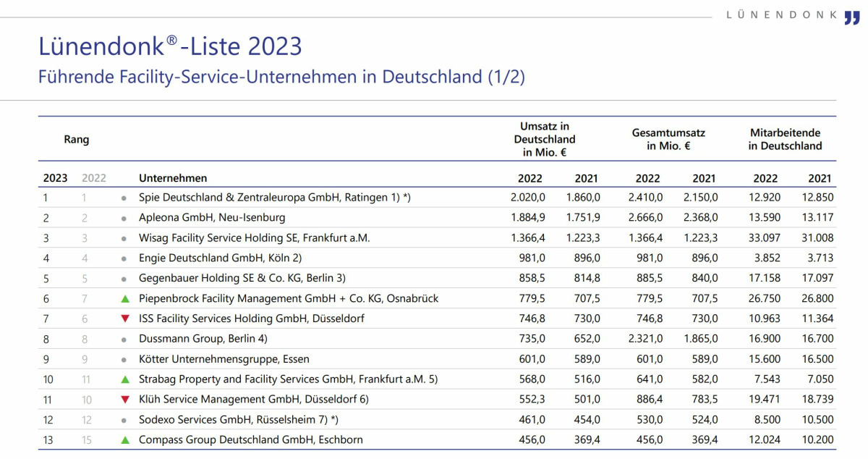The width and height of the screenshot is (868, 459).
Task: Click the gray dot beside Apleona GmbH
Action: point(124,218)
